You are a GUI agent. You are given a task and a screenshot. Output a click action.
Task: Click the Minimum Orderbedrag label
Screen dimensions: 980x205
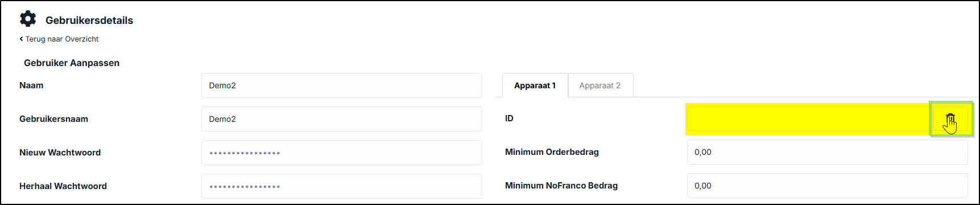click(552, 152)
